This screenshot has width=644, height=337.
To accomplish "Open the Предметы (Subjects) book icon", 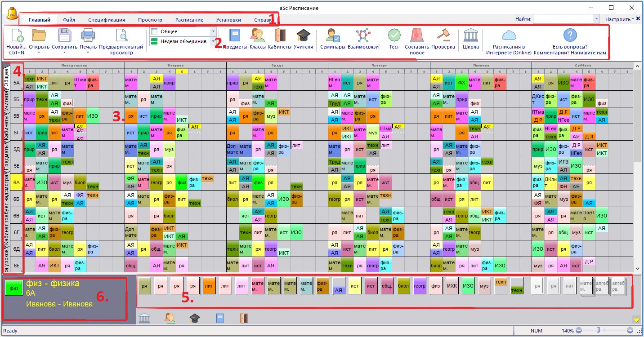I will click(235, 36).
